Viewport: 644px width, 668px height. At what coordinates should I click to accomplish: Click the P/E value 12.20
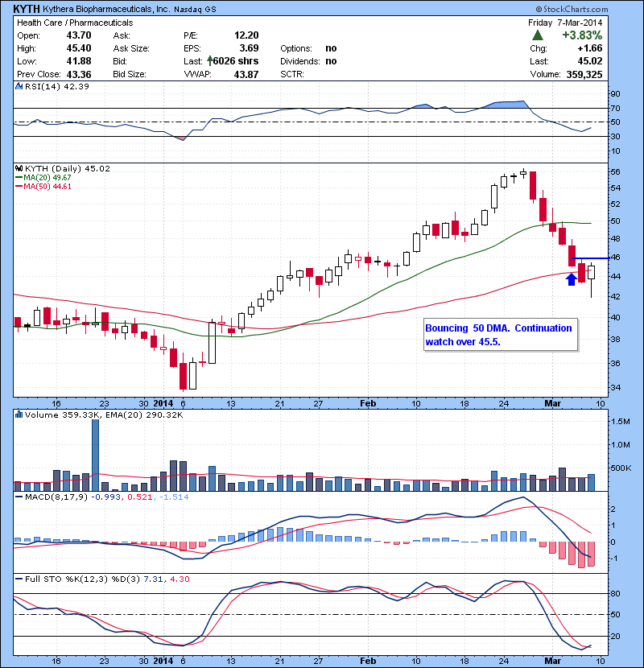[246, 35]
